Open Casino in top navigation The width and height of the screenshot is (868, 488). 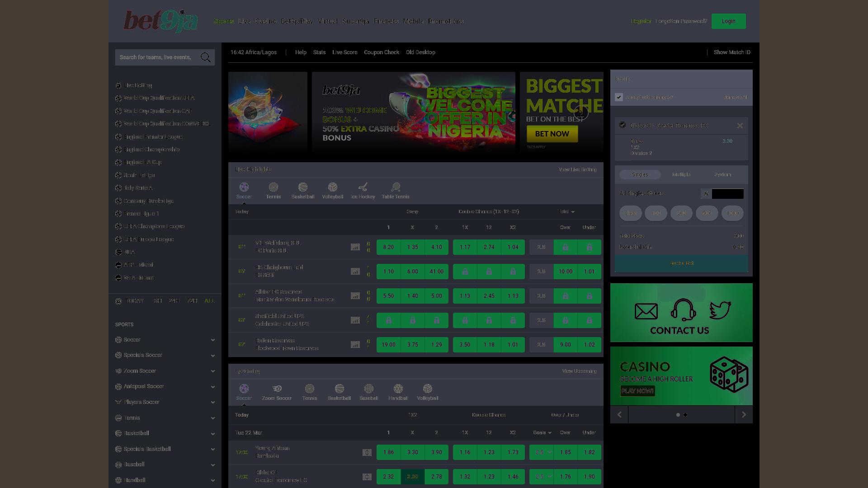pyautogui.click(x=266, y=21)
